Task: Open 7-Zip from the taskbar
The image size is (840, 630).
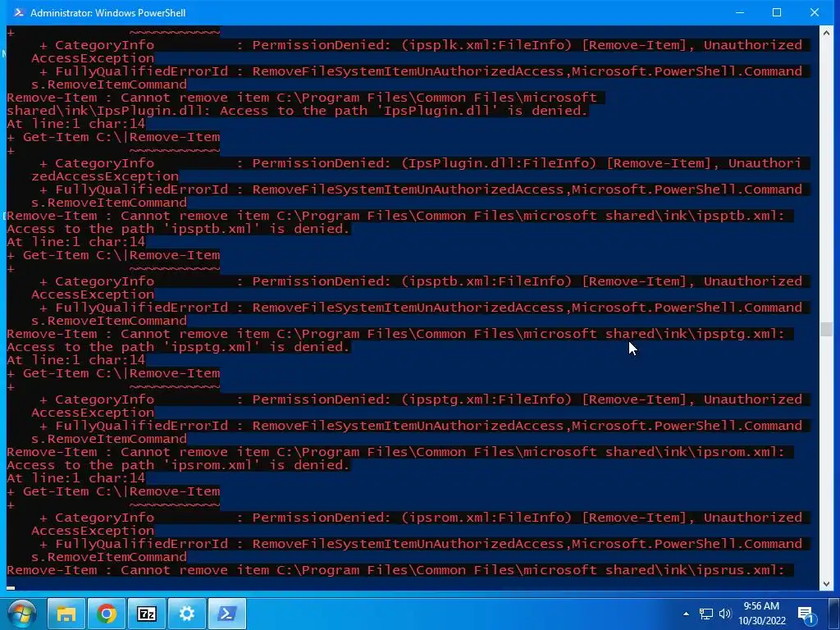Action: (147, 614)
